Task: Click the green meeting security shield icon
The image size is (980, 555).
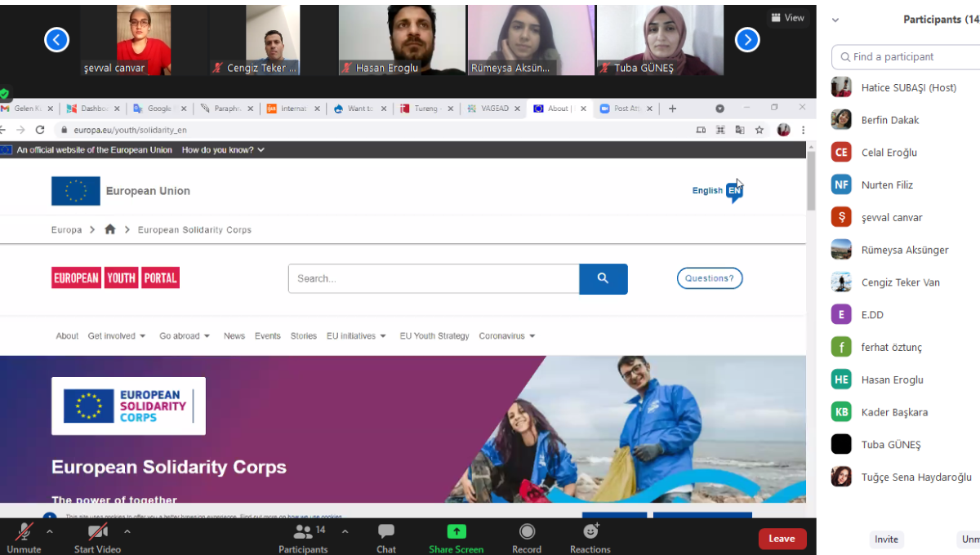Action: 5,94
